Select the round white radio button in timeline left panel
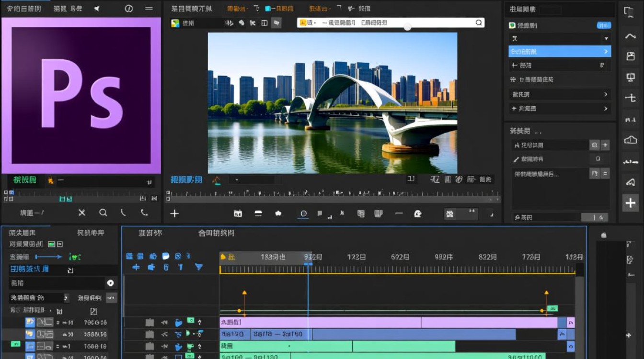The image size is (644, 359). point(110,283)
